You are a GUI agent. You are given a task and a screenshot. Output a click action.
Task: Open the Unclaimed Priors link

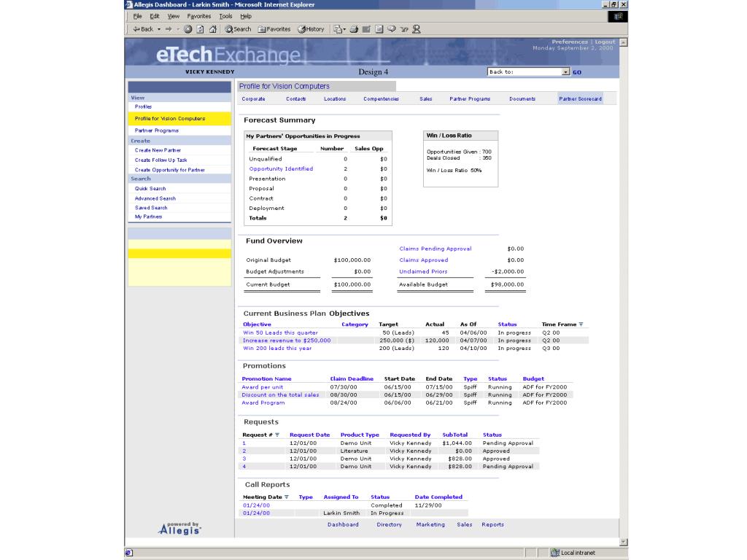tap(423, 271)
